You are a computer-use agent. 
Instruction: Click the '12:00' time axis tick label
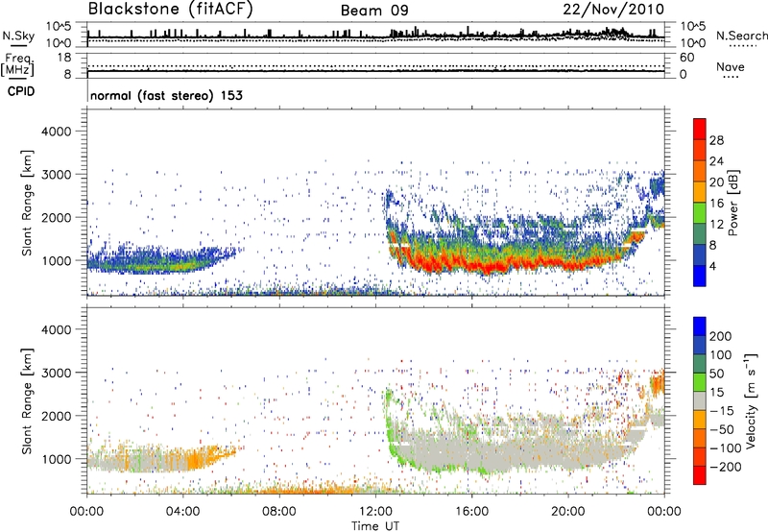pos(375,512)
